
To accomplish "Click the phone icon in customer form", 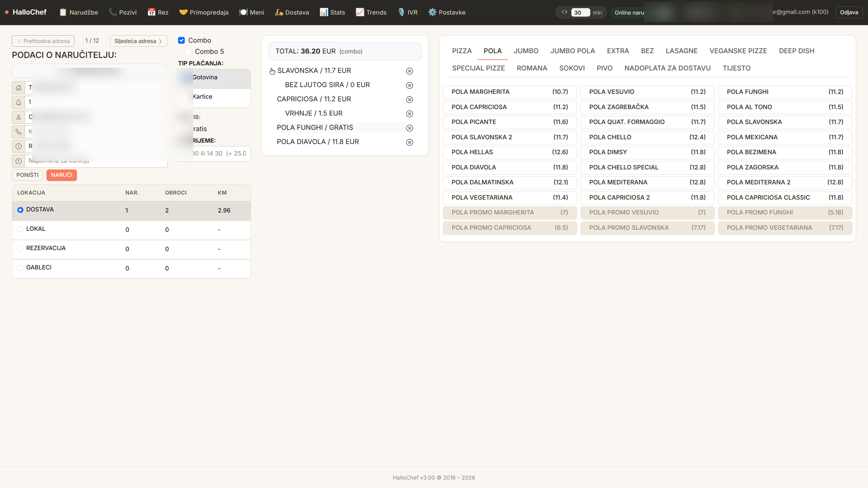I will pos(19,131).
